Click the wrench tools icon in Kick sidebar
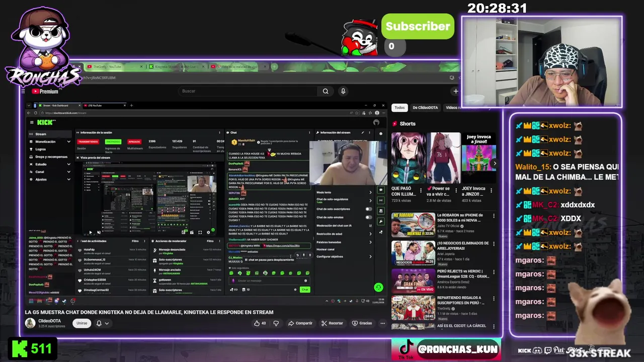 [381, 221]
